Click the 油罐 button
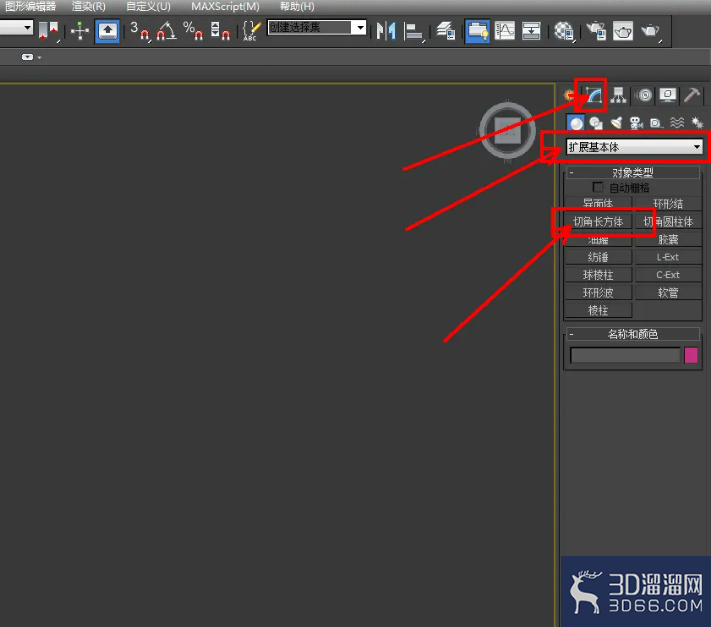 (x=598, y=239)
